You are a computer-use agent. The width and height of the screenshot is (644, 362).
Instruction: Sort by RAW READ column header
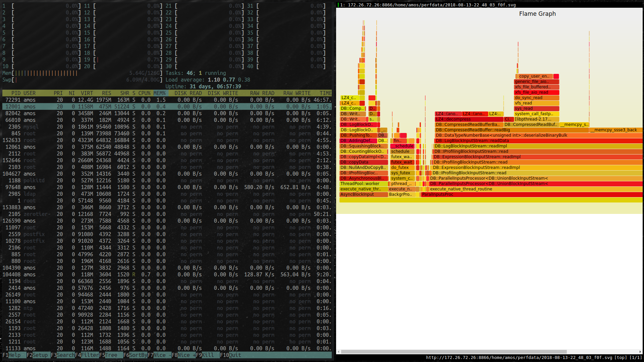(x=262, y=93)
